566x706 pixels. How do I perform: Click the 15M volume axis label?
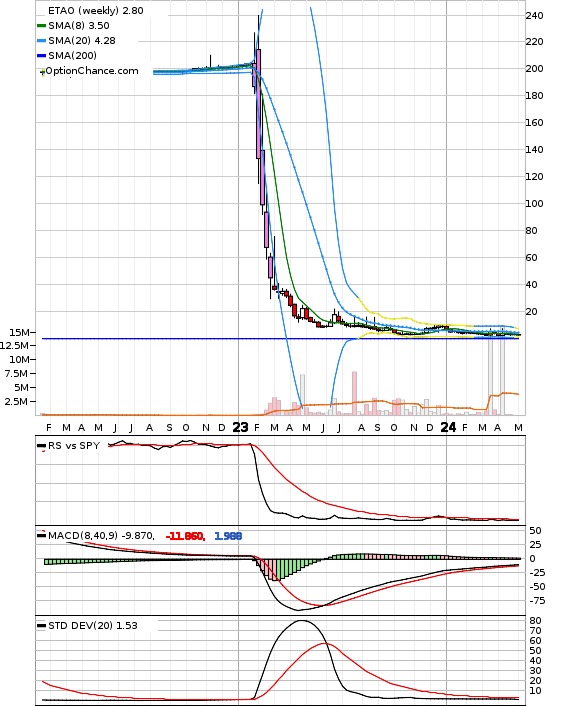18,332
